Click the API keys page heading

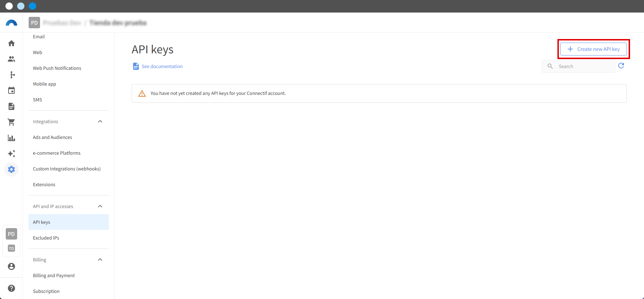click(152, 49)
